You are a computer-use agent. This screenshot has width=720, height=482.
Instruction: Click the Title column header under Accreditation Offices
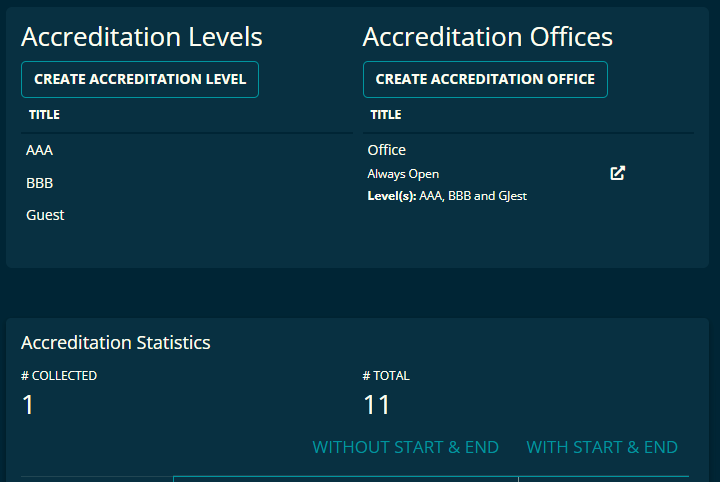coord(386,115)
